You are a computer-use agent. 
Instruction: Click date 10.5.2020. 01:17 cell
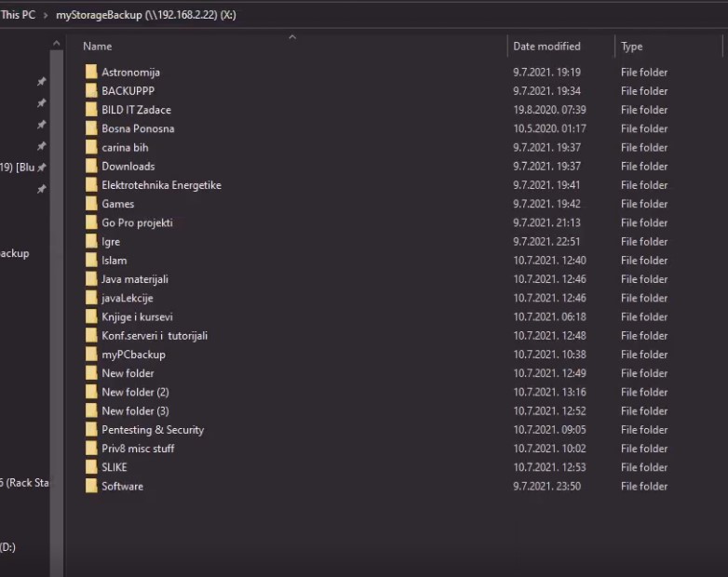coord(549,128)
